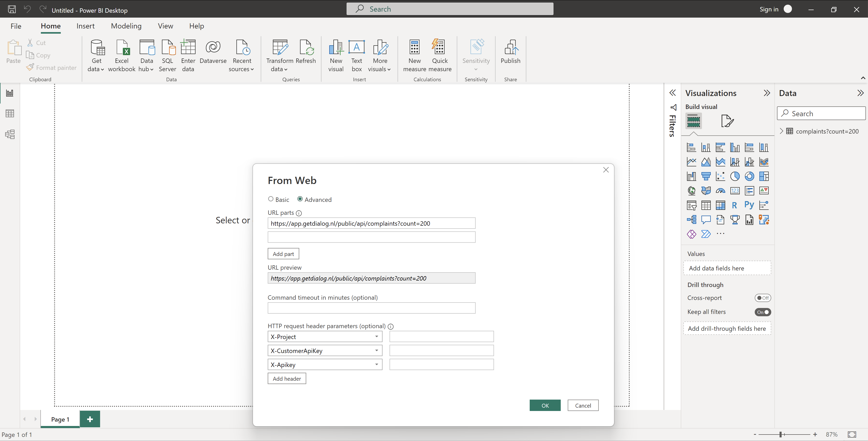Expand the Filters pane
The height and width of the screenshot is (441, 868).
coord(672,93)
